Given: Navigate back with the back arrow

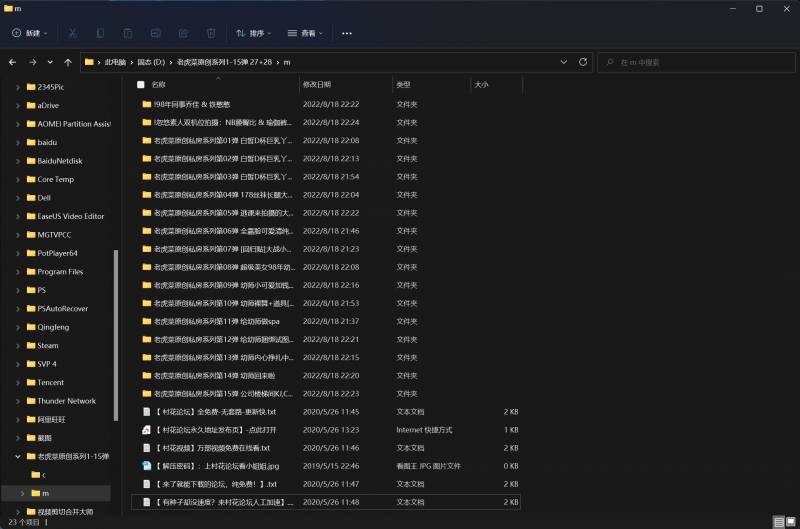Looking at the screenshot, I should [12, 62].
